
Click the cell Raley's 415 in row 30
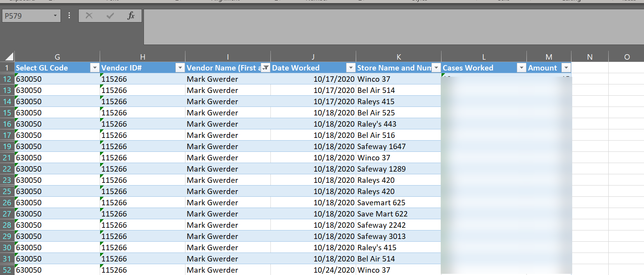click(x=398, y=247)
